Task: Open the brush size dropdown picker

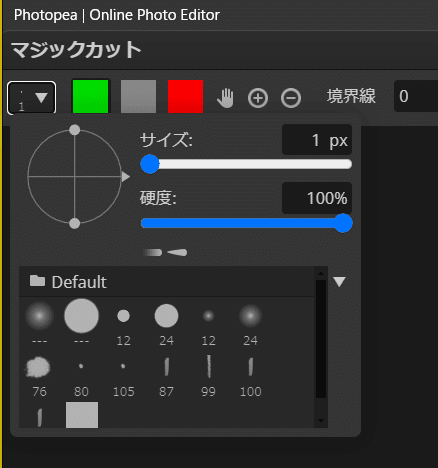Action: 32,98
